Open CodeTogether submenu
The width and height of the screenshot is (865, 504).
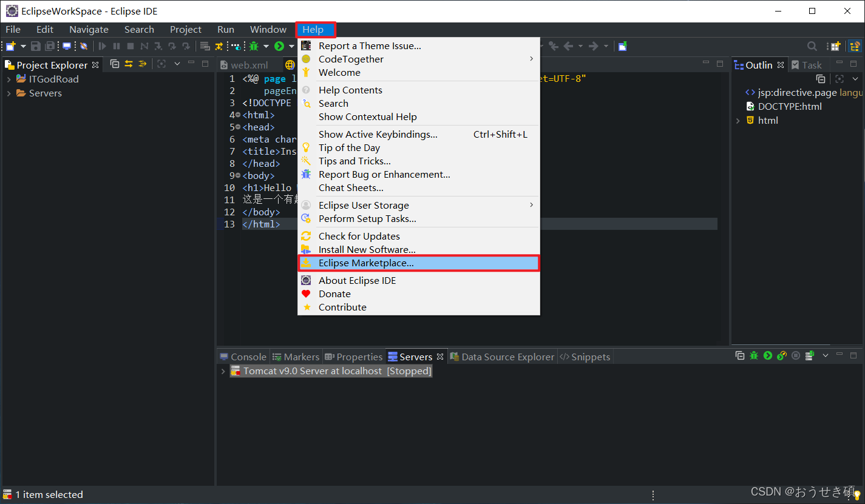[419, 59]
